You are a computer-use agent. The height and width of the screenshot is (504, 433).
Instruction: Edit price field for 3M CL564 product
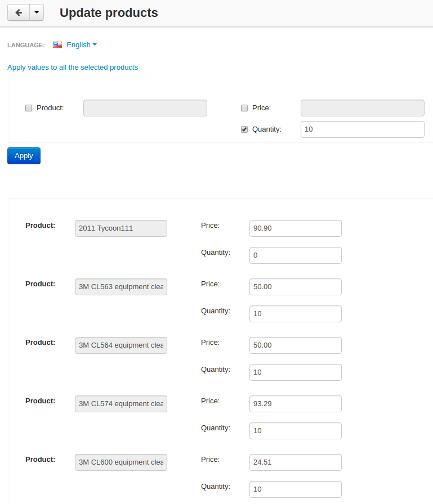(x=295, y=345)
